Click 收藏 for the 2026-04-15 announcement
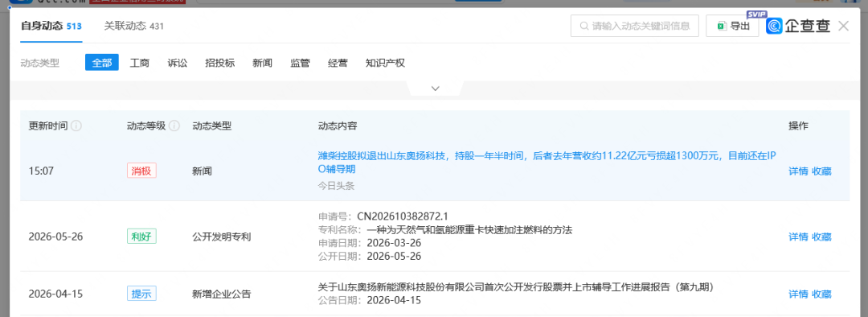 (x=821, y=294)
